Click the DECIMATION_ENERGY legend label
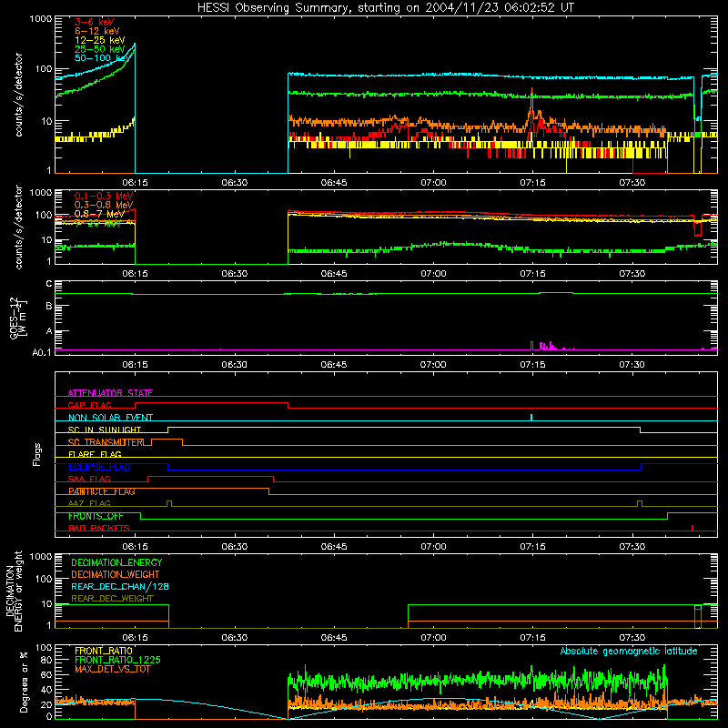The height and width of the screenshot is (728, 728). (x=116, y=562)
